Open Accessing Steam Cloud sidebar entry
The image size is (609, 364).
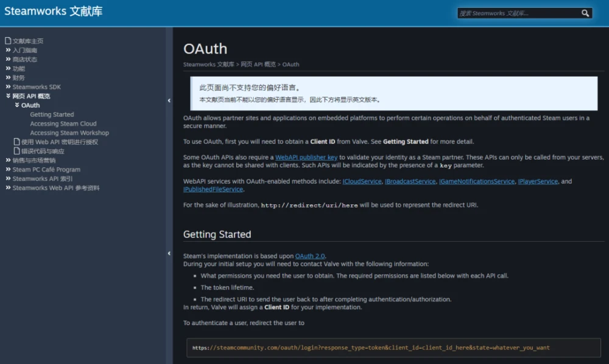click(63, 124)
